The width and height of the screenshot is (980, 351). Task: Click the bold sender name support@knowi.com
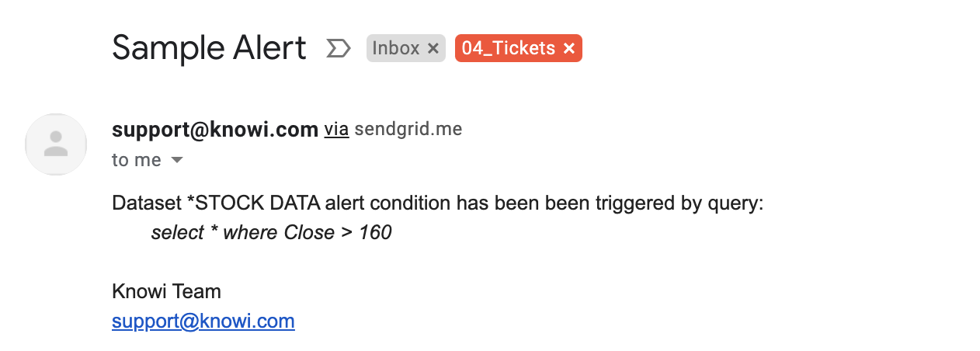pos(215,129)
